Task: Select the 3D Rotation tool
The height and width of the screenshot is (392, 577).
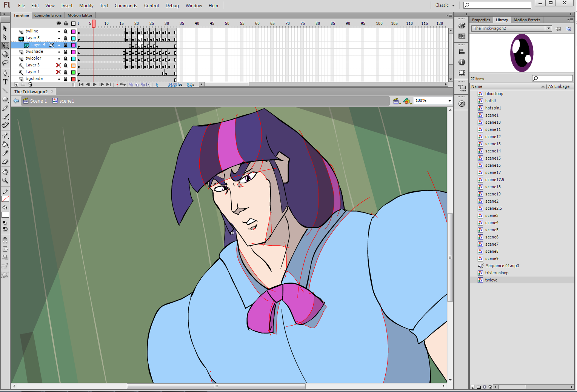Action: [5, 54]
